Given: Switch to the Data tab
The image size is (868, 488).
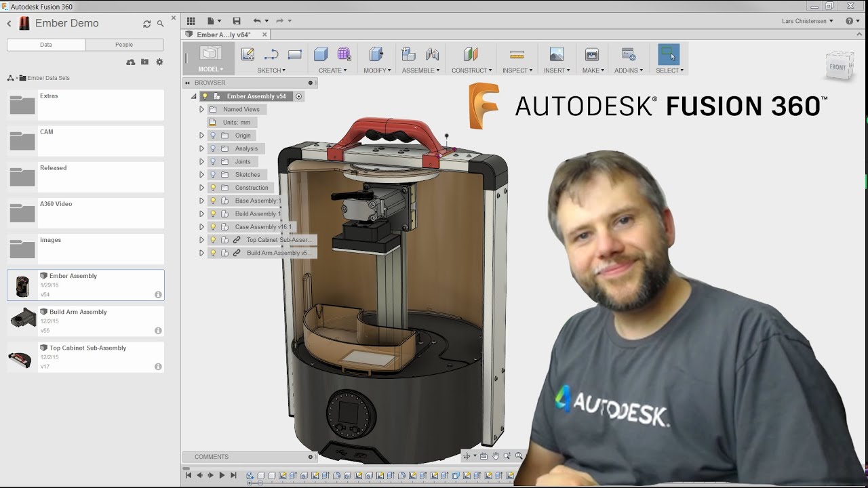Looking at the screenshot, I should tap(46, 45).
